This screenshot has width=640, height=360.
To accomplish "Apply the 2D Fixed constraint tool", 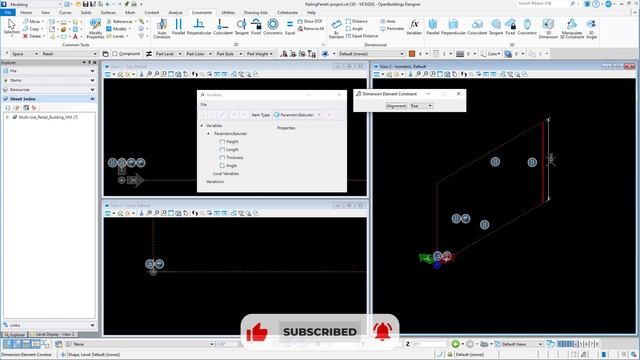I will click(256, 27).
